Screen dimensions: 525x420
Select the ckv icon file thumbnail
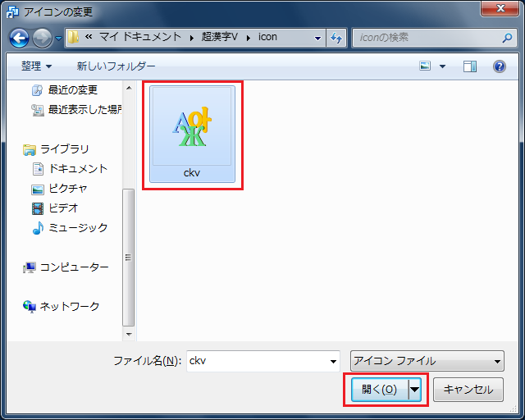point(193,131)
